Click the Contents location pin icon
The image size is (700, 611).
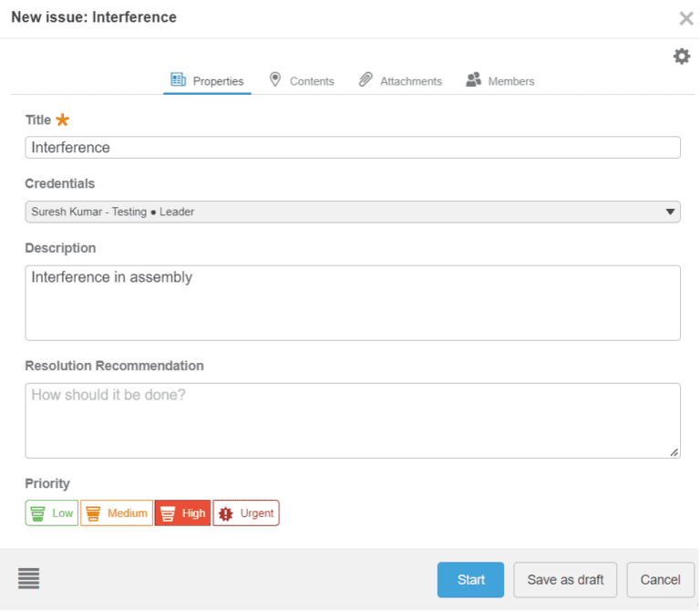pos(275,80)
